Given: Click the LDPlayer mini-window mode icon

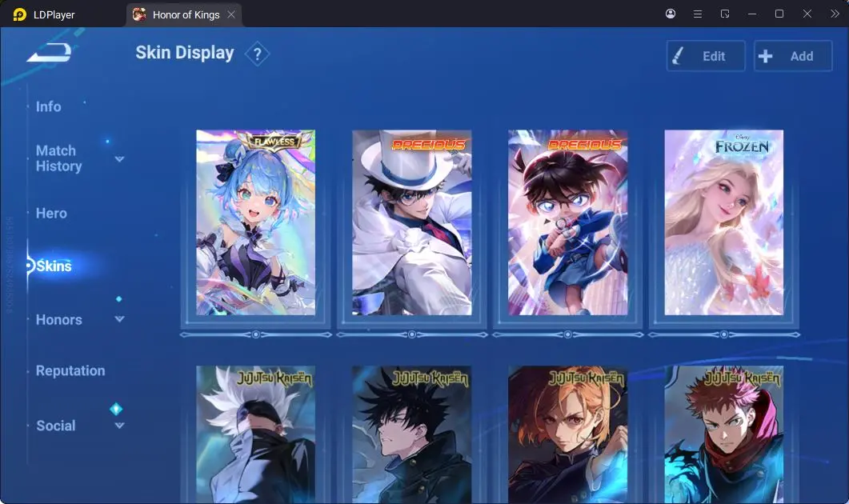Looking at the screenshot, I should tap(725, 14).
